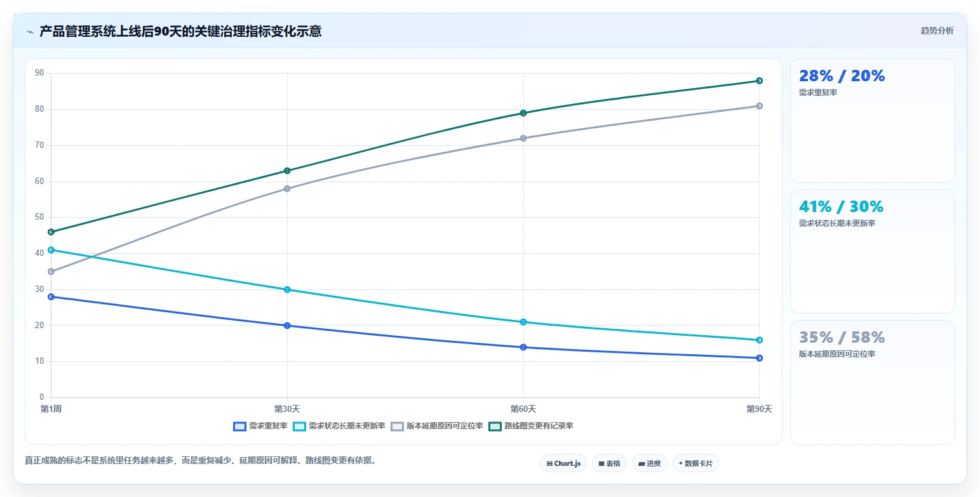Click the 需求重复率 label in the stat card
980x497 pixels.
[818, 93]
